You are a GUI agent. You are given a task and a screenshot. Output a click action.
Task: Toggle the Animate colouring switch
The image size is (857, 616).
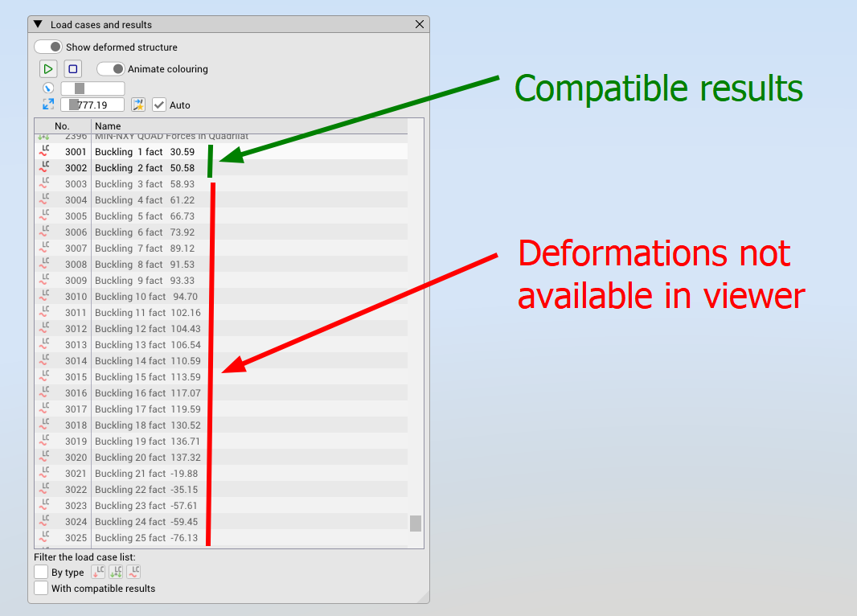click(x=111, y=69)
